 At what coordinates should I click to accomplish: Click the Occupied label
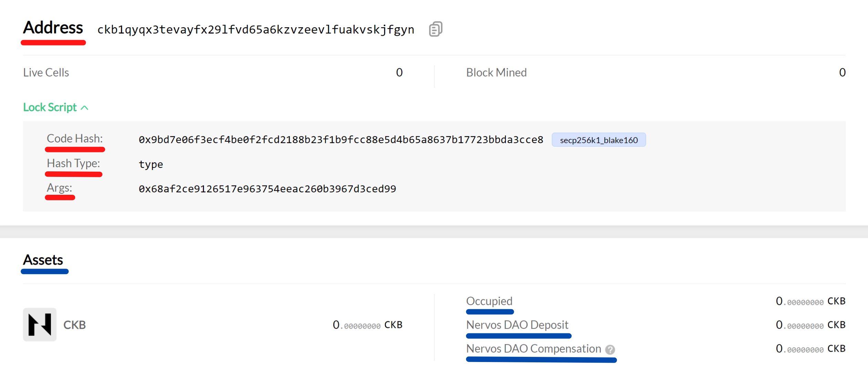point(489,301)
